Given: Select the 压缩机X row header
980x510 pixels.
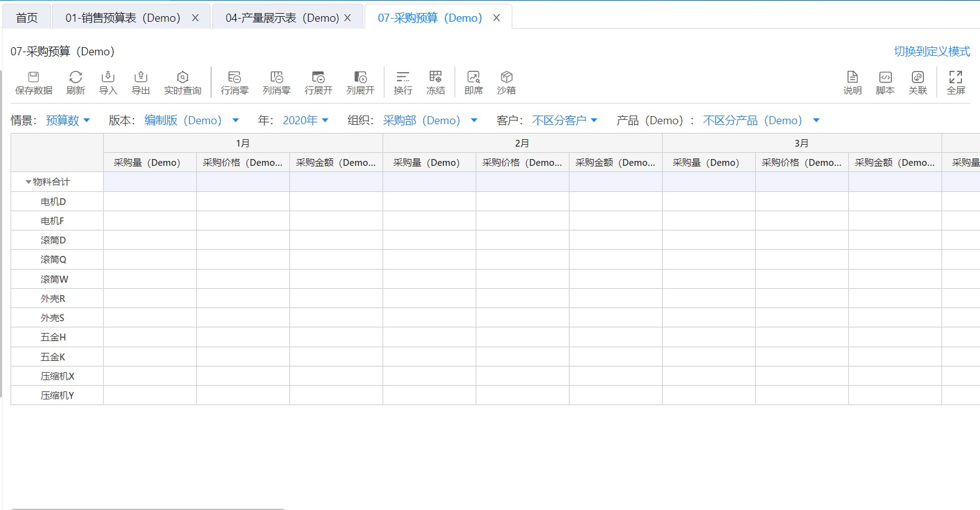Looking at the screenshot, I should click(x=57, y=376).
